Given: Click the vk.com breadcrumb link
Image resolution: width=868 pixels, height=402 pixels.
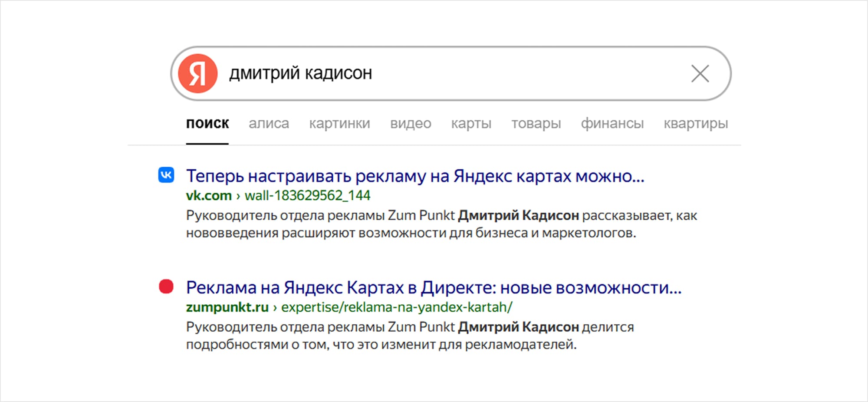Looking at the screenshot, I should click(x=208, y=195).
